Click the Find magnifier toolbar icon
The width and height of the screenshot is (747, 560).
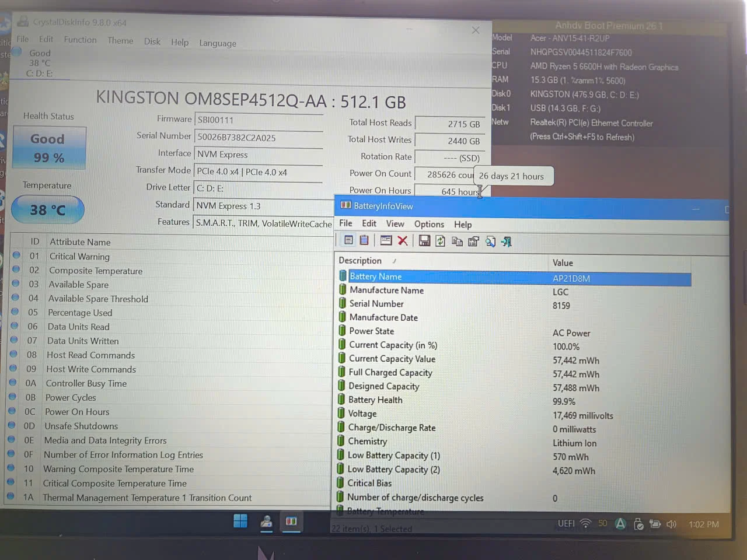coord(490,241)
